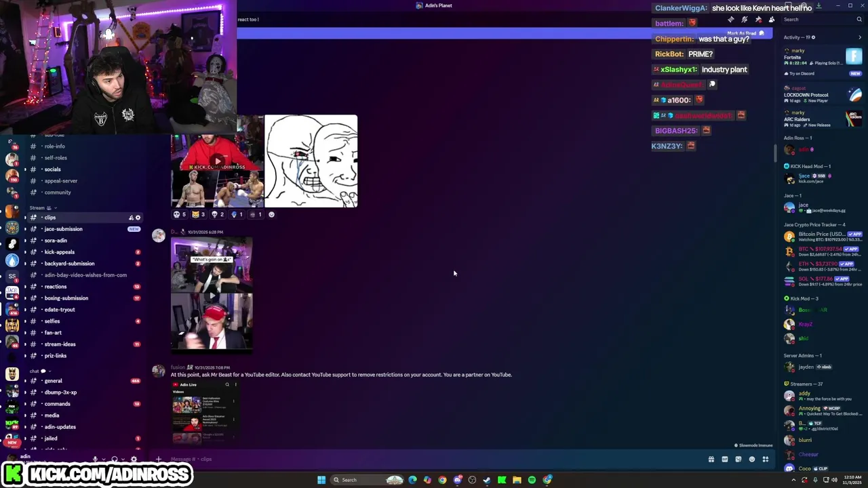Open the Windows Start menu

coord(321,480)
